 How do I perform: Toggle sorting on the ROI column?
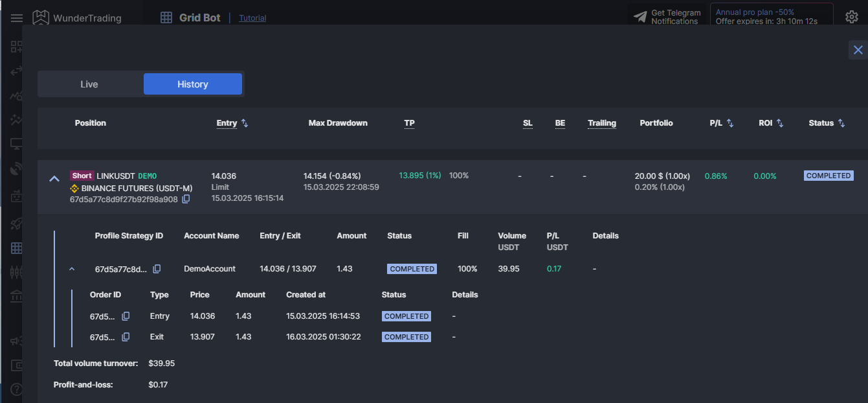pos(780,122)
